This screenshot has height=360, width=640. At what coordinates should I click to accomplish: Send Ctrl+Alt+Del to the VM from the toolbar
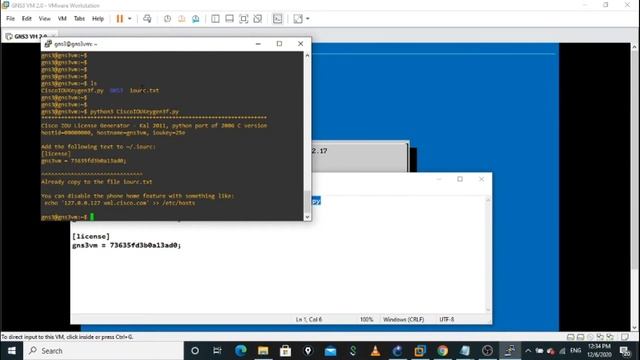click(x=147, y=19)
